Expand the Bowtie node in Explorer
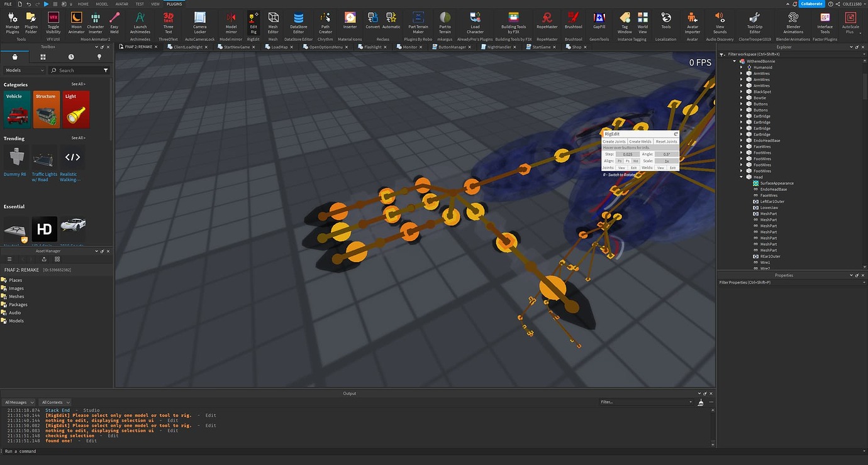 742,98
